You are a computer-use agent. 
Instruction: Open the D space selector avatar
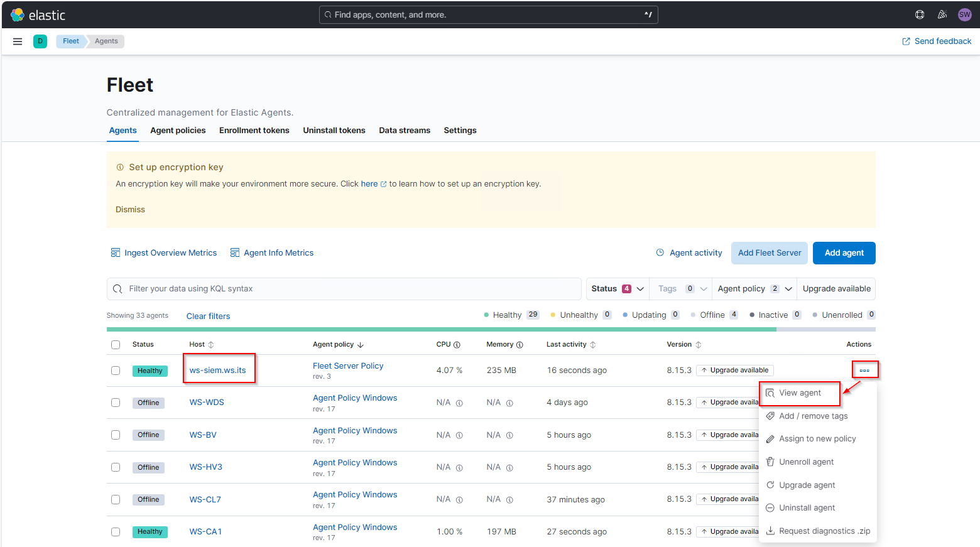click(40, 41)
